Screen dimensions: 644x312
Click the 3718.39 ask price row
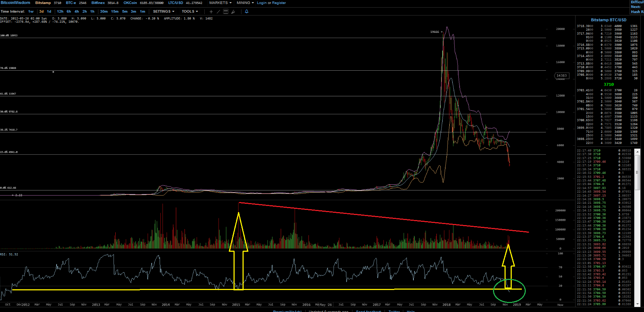(x=594, y=26)
